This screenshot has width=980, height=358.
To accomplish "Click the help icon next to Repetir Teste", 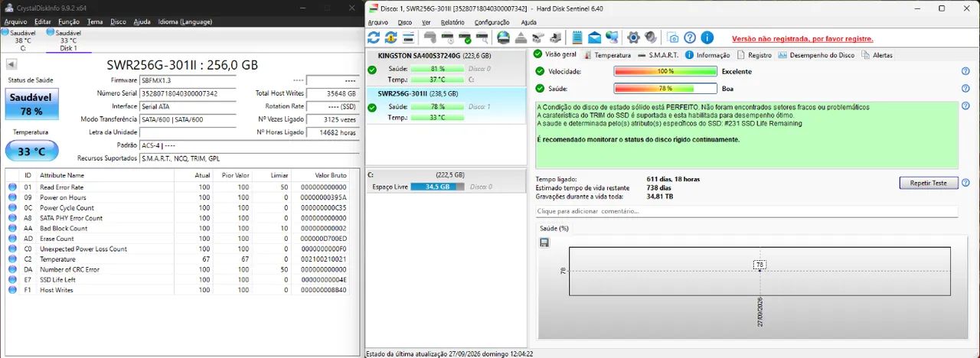I will click(x=965, y=183).
